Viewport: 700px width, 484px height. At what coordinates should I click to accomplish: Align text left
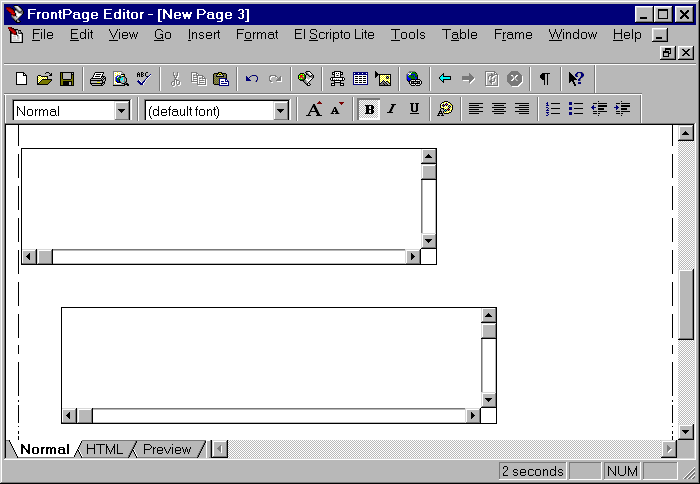[x=476, y=108]
